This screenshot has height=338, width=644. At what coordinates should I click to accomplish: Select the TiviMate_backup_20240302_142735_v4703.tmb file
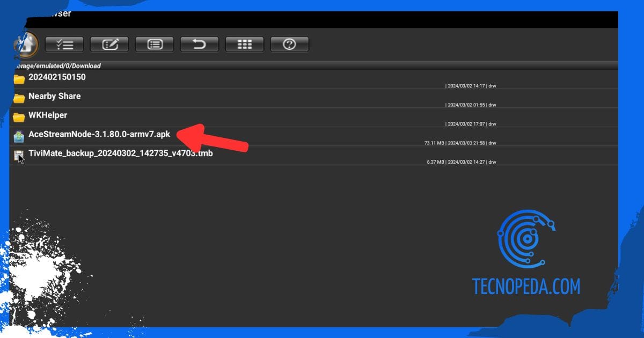coord(314,156)
